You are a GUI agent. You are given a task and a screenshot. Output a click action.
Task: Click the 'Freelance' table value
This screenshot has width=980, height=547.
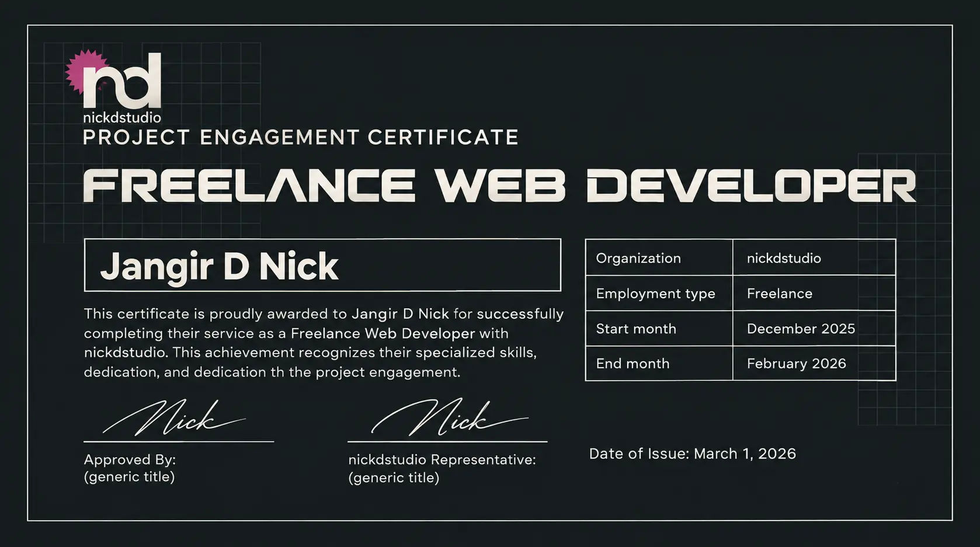(780, 293)
